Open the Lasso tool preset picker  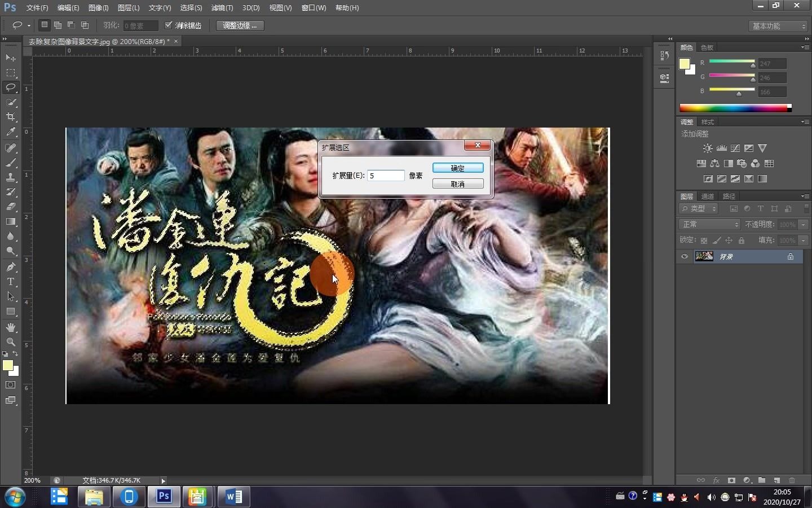(21, 25)
